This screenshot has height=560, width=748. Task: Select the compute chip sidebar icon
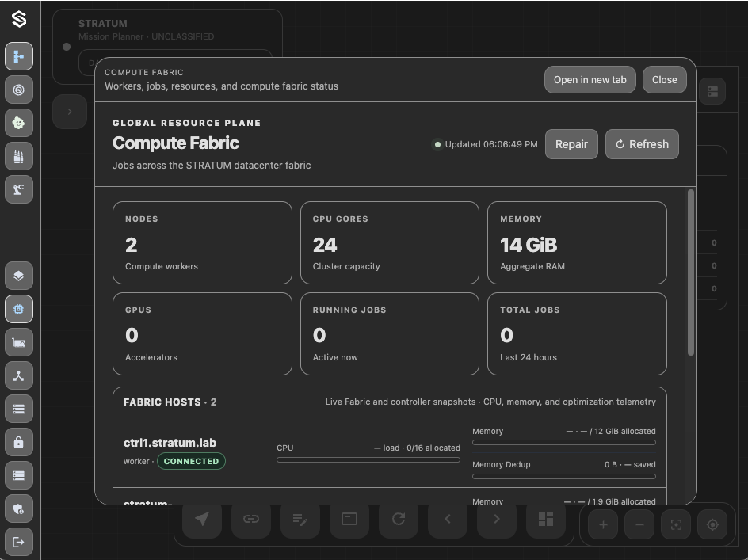19,309
